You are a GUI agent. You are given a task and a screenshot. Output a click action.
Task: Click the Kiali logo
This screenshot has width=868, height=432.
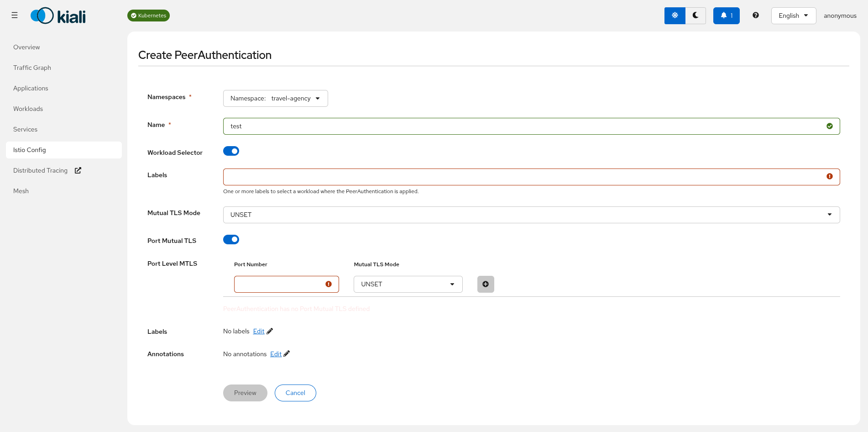point(58,15)
